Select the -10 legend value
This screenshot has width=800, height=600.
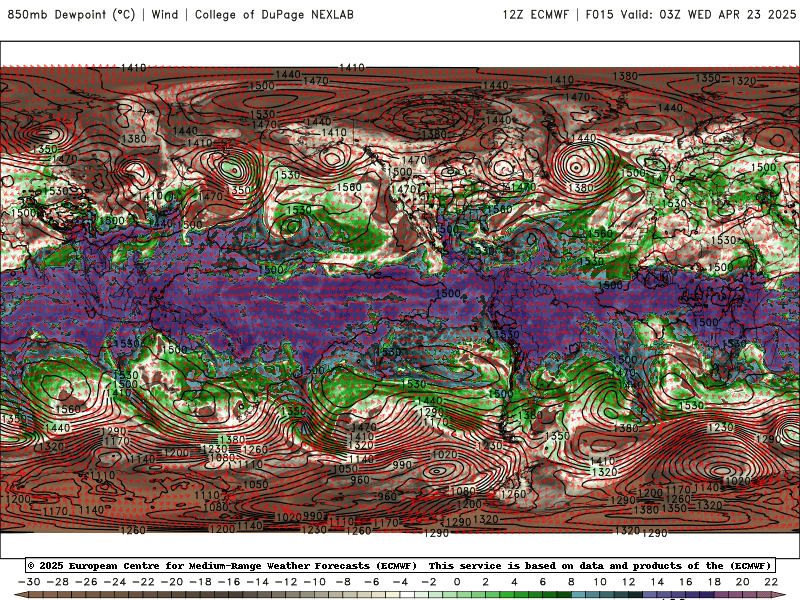point(314,582)
